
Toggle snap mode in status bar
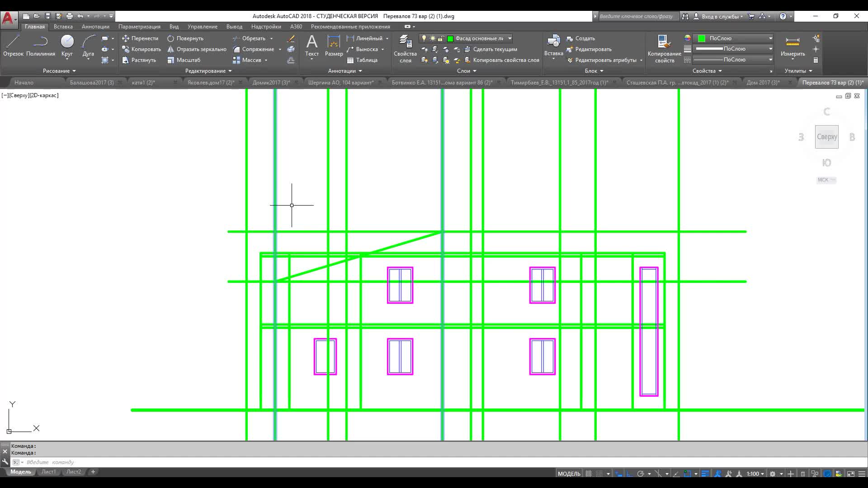(x=599, y=474)
